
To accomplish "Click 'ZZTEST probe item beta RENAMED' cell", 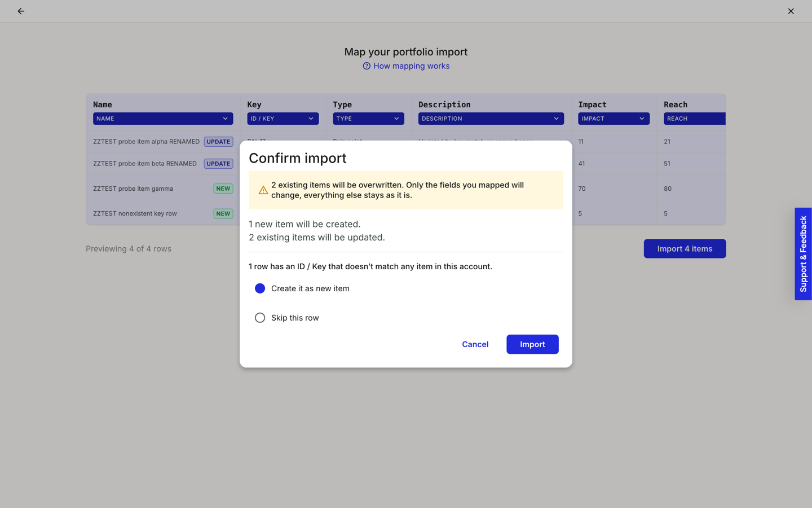I will [x=145, y=164].
